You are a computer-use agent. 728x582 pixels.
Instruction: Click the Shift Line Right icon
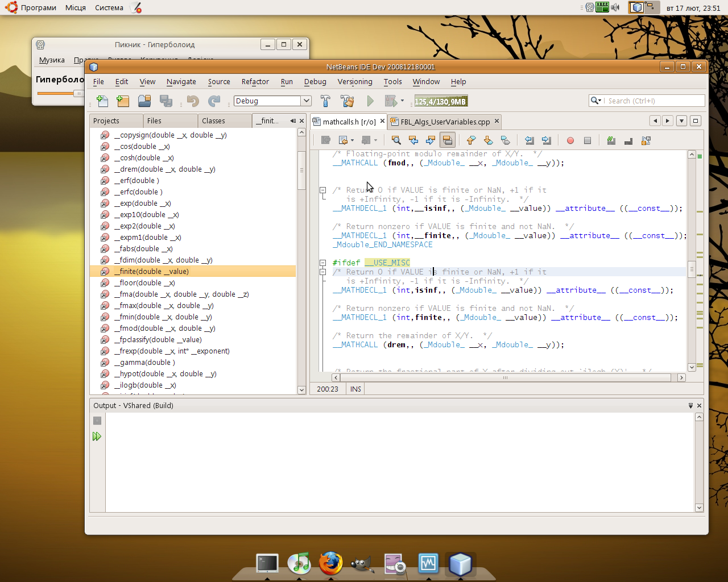(547, 140)
